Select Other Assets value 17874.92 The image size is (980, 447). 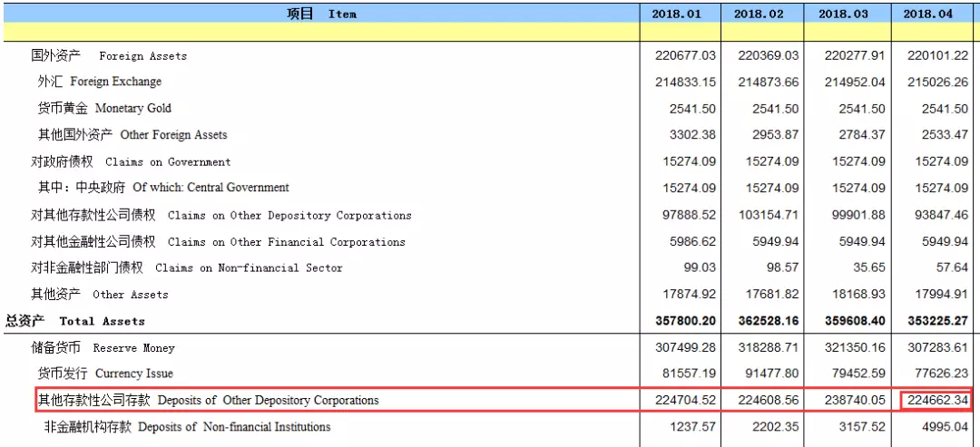click(x=690, y=294)
